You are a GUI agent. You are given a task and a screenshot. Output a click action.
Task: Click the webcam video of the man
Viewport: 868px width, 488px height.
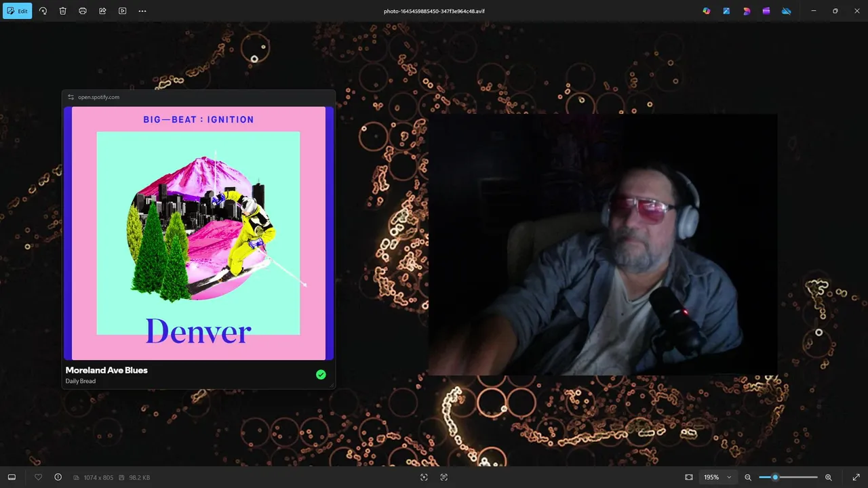point(602,245)
